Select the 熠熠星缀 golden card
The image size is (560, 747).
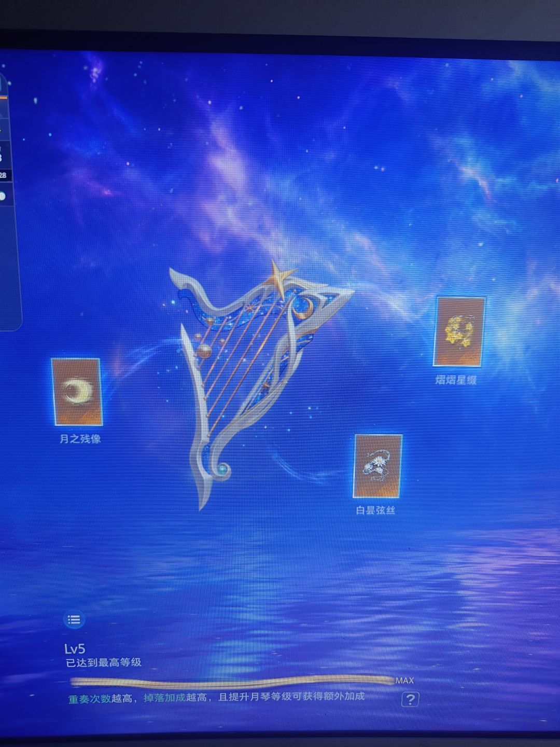(459, 331)
